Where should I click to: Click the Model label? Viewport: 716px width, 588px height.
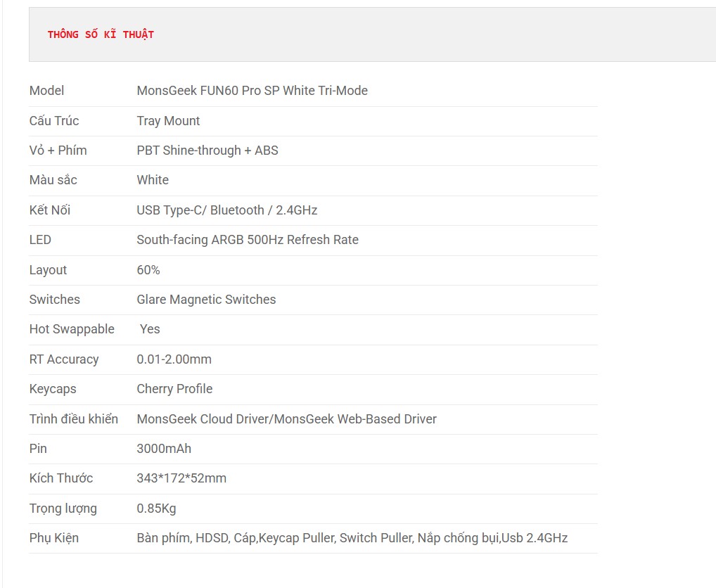click(46, 91)
